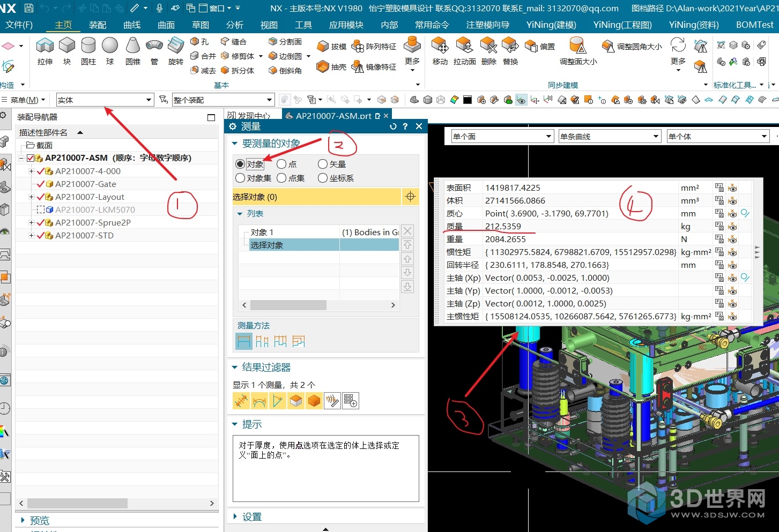Uncheck the AP210007-STD component
The image size is (779, 532).
coord(41,235)
